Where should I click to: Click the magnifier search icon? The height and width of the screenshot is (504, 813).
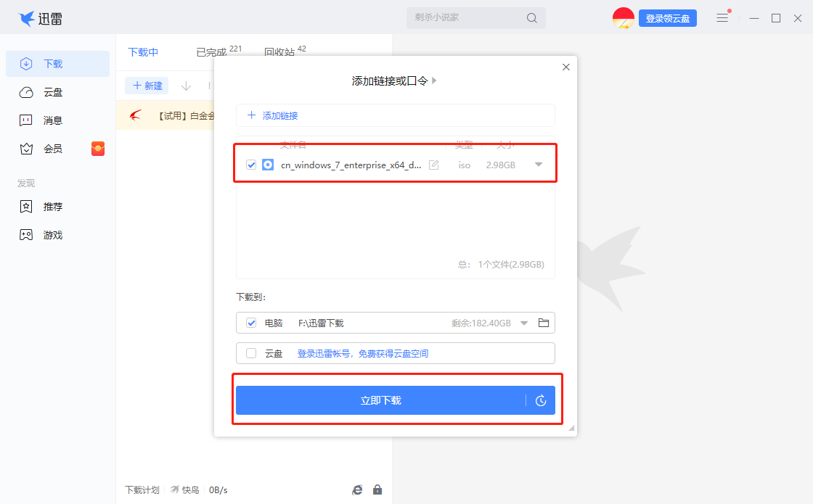[x=531, y=18]
